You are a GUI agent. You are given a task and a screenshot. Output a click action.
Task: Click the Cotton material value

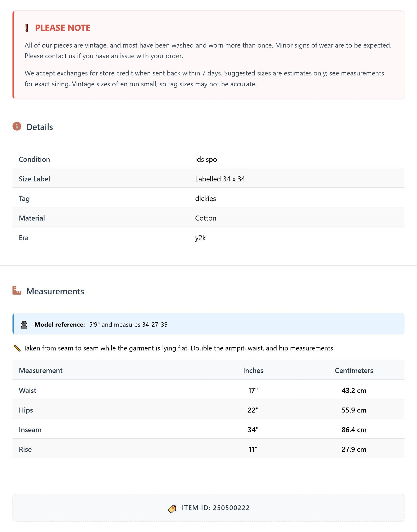pyautogui.click(x=205, y=218)
